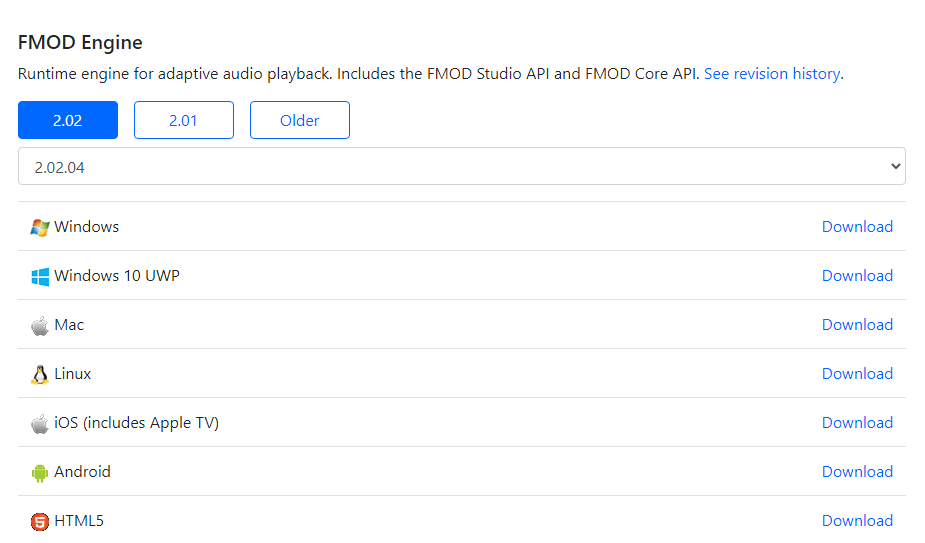Open the See revision history link

[x=772, y=74]
